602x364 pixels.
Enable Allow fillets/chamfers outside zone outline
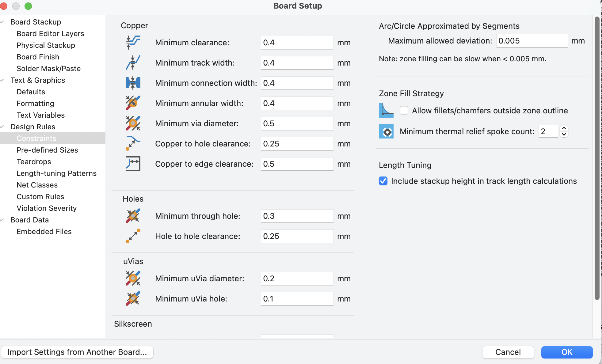pyautogui.click(x=404, y=111)
